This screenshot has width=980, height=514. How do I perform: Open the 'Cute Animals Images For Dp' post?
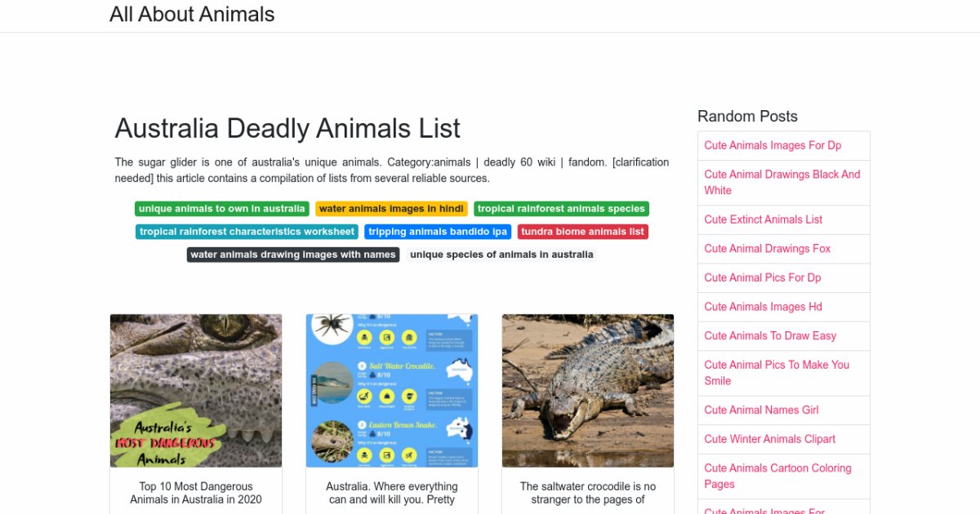[x=773, y=145]
